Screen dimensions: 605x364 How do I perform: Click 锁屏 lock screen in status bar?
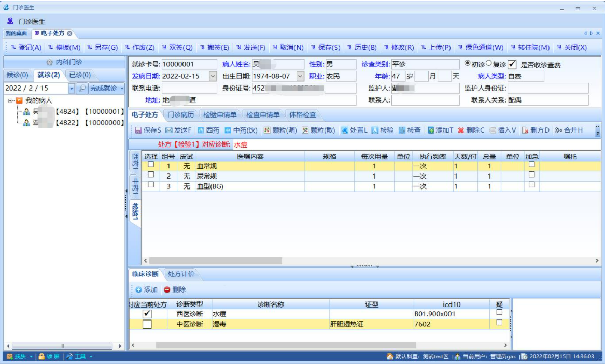49,356
